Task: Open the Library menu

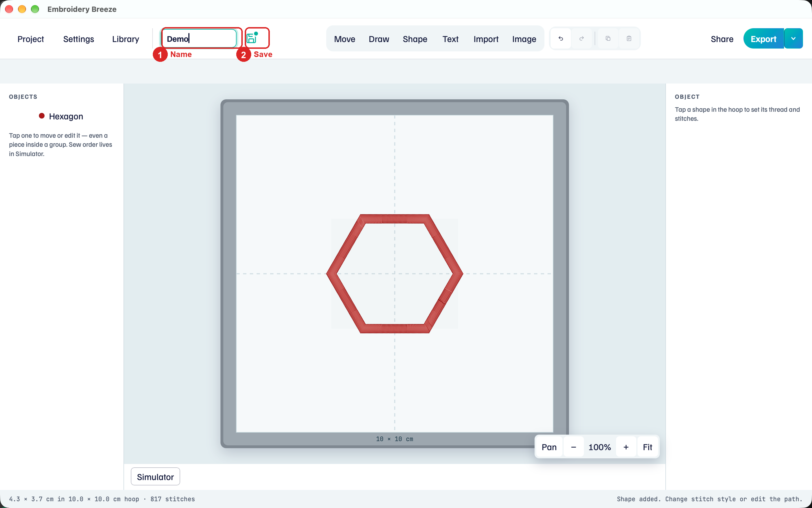Action: point(125,39)
